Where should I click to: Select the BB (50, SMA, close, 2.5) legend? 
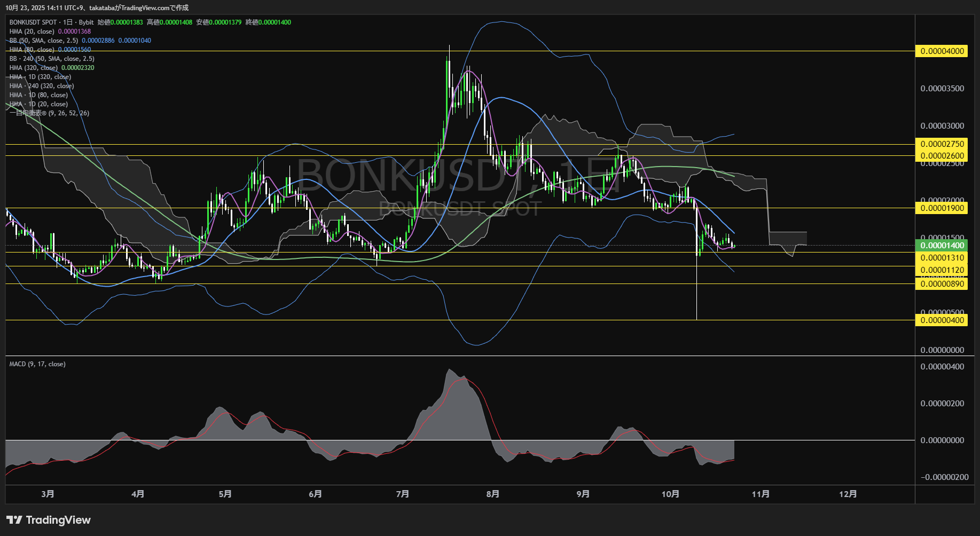pyautogui.click(x=44, y=41)
